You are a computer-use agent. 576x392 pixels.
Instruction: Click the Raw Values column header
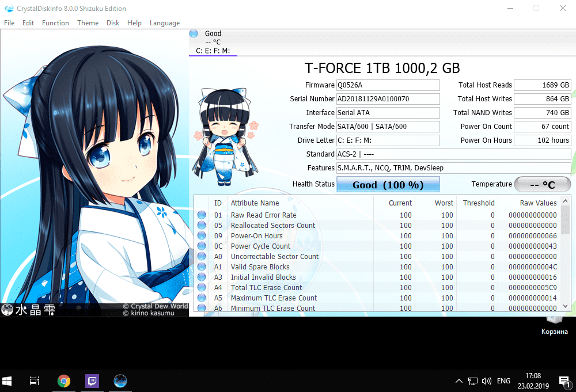(x=538, y=203)
